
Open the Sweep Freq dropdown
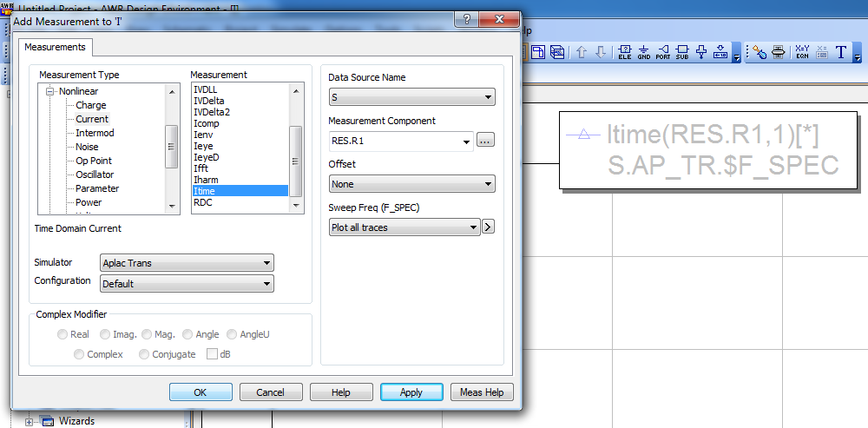[x=404, y=227]
